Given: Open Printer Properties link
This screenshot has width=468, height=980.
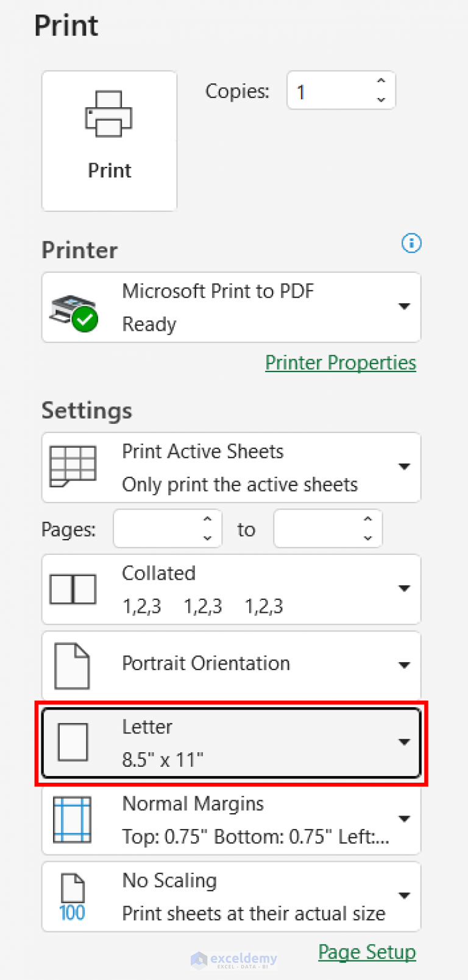Looking at the screenshot, I should click(x=340, y=362).
